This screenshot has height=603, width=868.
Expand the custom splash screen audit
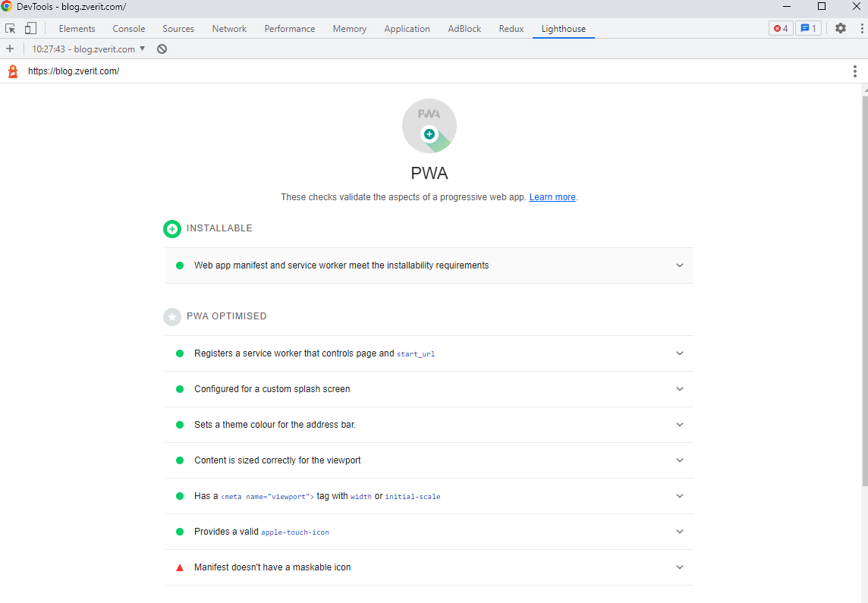click(429, 389)
